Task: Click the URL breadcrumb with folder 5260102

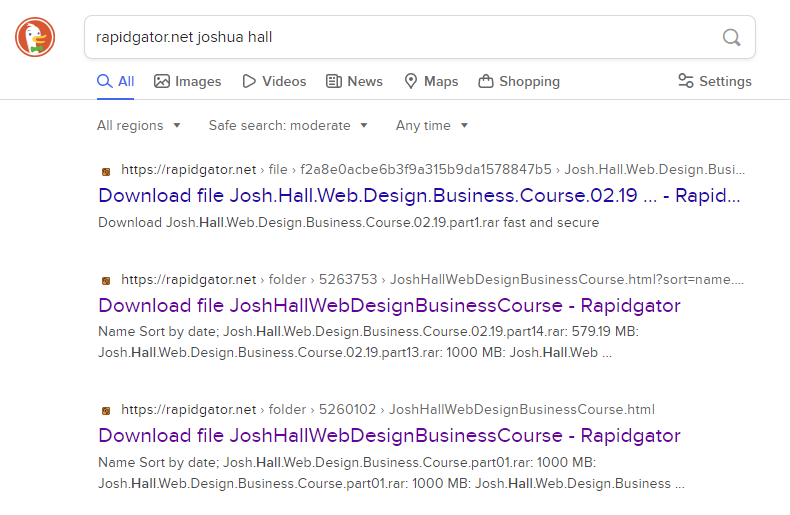Action: tap(388, 410)
